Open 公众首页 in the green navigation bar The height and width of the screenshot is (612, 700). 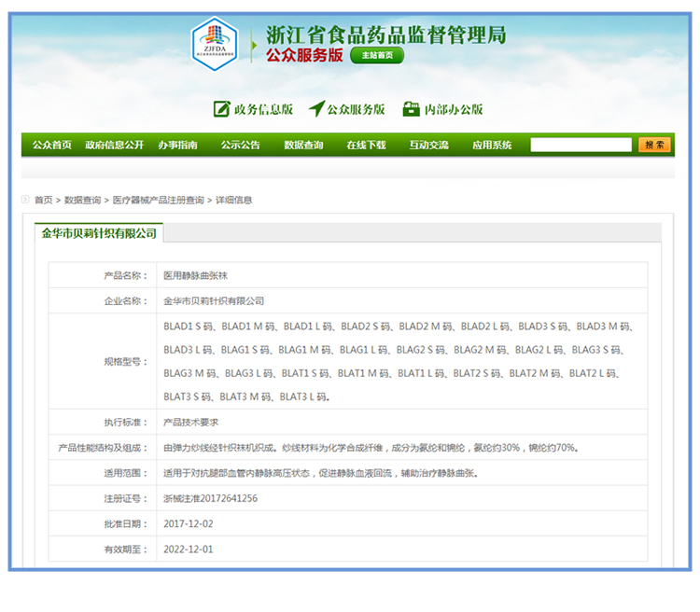(x=51, y=146)
